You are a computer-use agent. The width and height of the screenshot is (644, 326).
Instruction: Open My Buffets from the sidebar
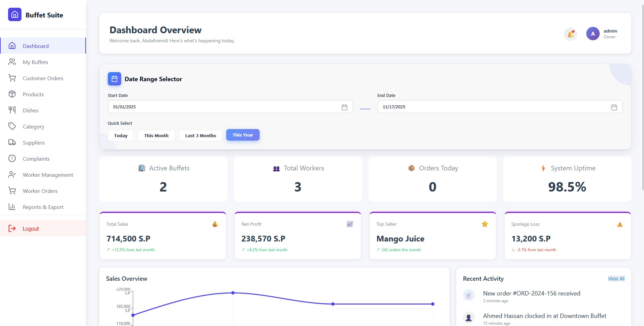pyautogui.click(x=35, y=62)
